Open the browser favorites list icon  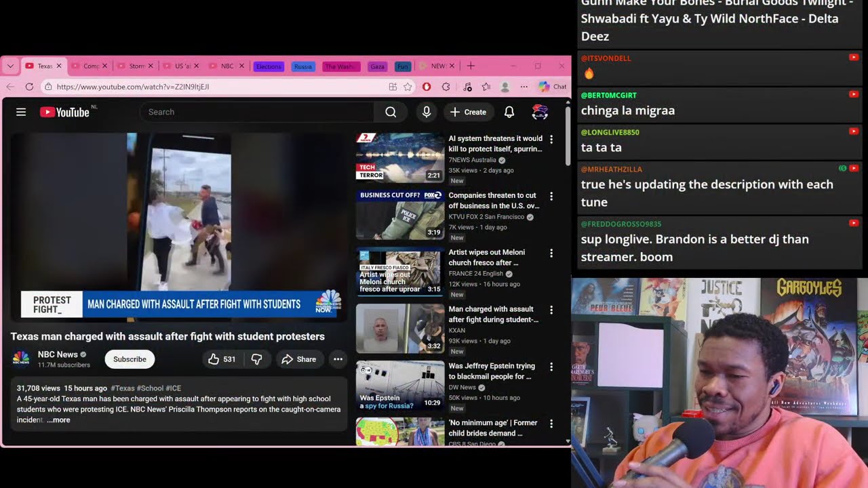tap(486, 87)
